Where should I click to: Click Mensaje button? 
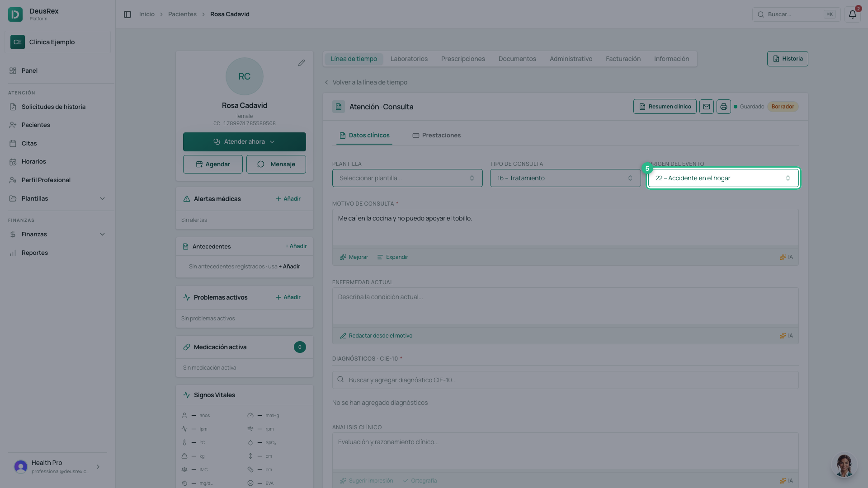pos(276,164)
